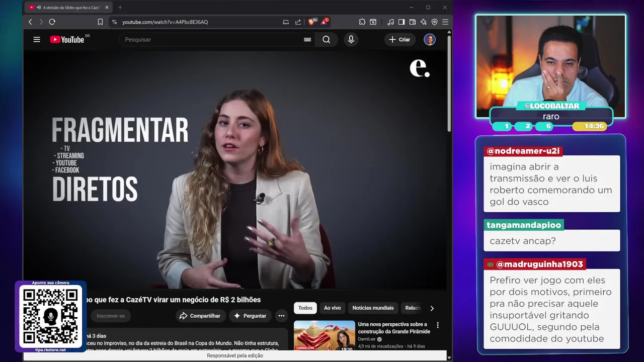This screenshot has height=362, width=644.
Task: Click the Inscrever-se subscribe button
Action: click(x=110, y=316)
